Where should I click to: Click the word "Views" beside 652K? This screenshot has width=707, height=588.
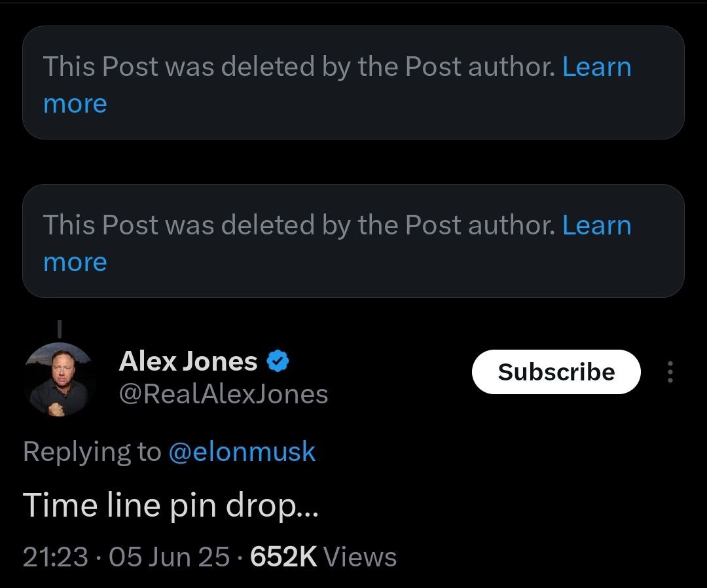[x=360, y=557]
